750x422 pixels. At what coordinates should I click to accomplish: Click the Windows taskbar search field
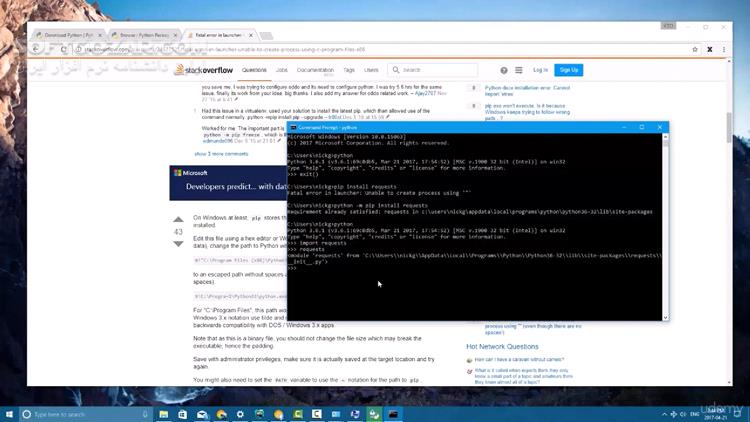tap(85, 414)
